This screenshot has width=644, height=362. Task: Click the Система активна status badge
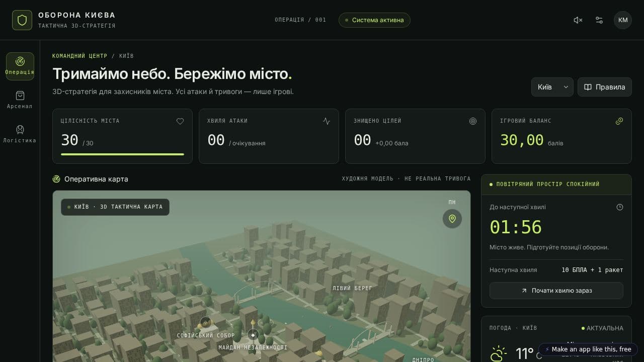click(374, 20)
